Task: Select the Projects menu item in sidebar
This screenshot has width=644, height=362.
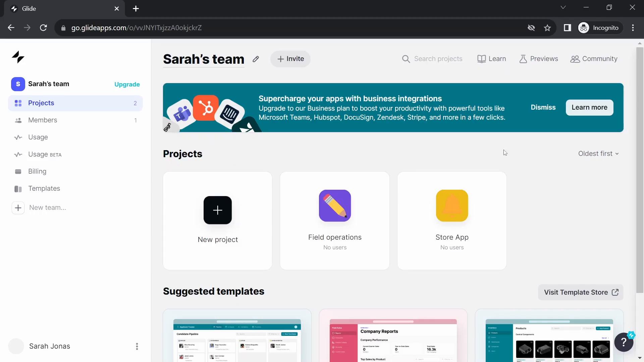Action: (x=41, y=103)
